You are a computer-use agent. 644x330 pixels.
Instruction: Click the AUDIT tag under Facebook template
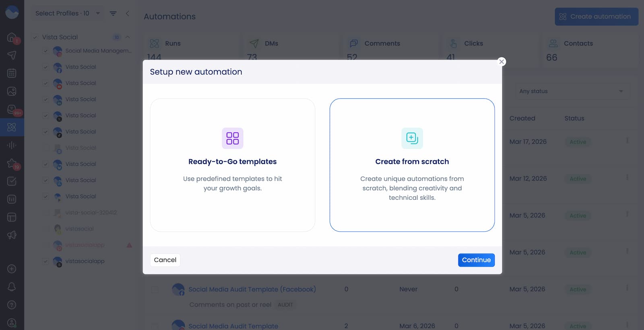[x=285, y=305]
